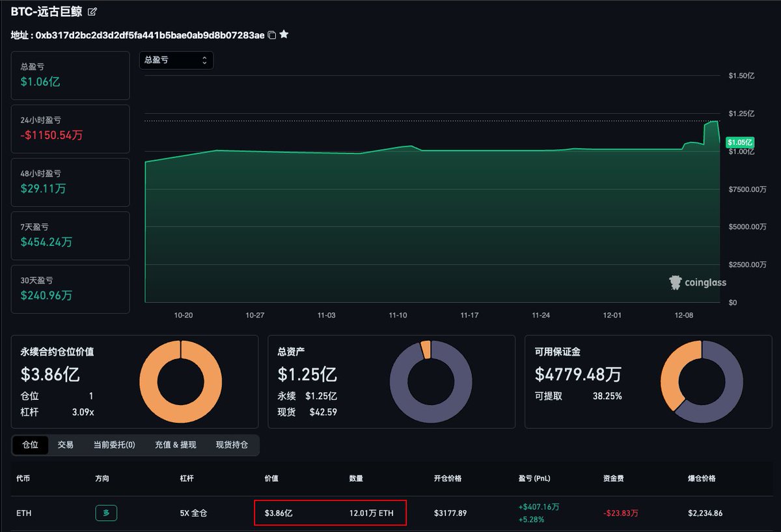
Task: Copy the wallet address using the copy icon
Action: (x=272, y=35)
